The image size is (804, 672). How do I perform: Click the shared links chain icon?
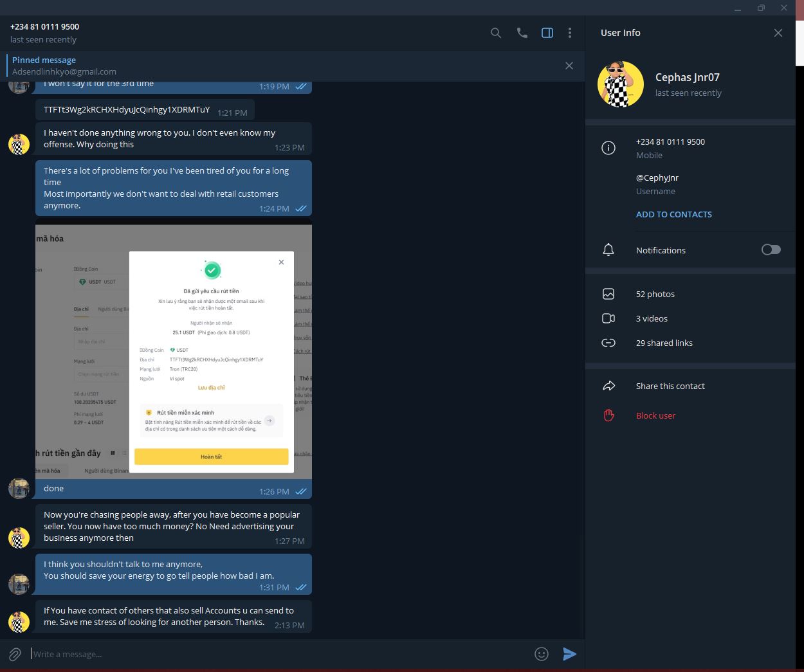608,343
